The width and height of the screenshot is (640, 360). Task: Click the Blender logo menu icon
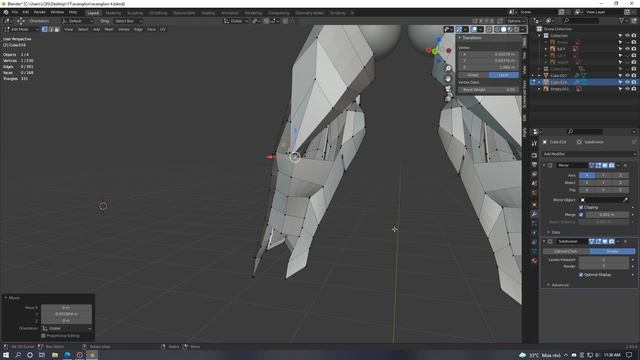coord(6,12)
